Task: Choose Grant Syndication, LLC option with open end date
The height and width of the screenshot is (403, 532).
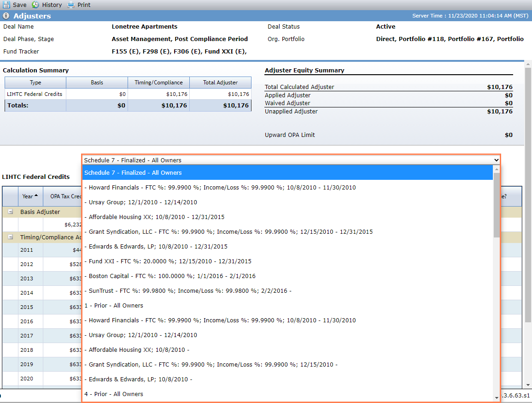Action: click(287, 365)
